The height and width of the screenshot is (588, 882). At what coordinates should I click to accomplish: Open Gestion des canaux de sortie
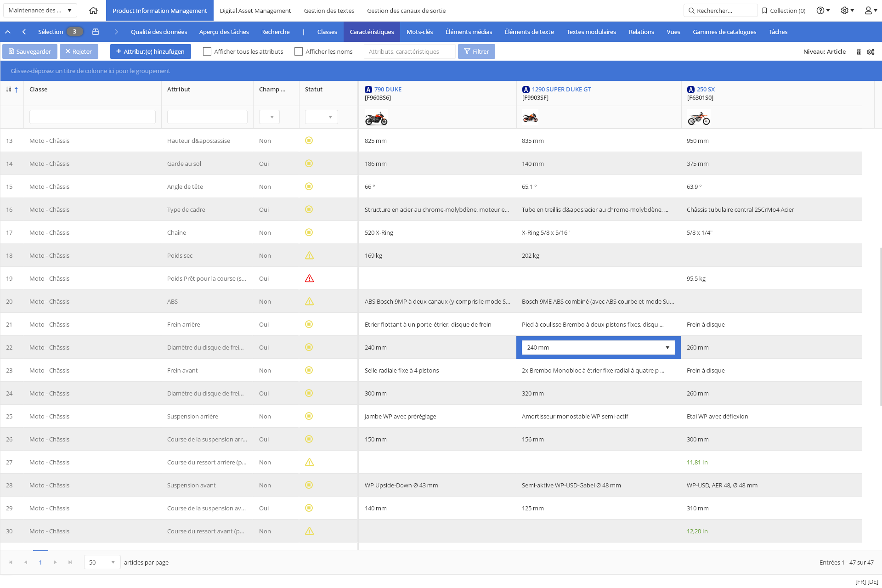point(406,11)
